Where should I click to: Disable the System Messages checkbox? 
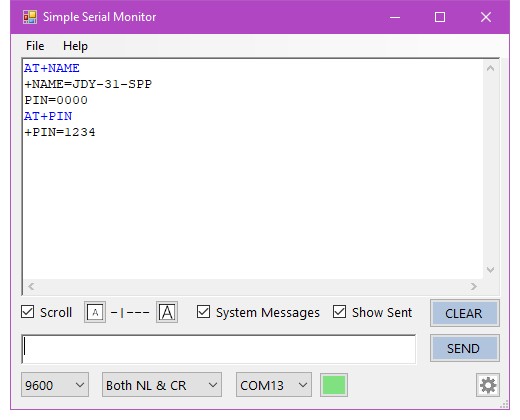[x=203, y=312]
